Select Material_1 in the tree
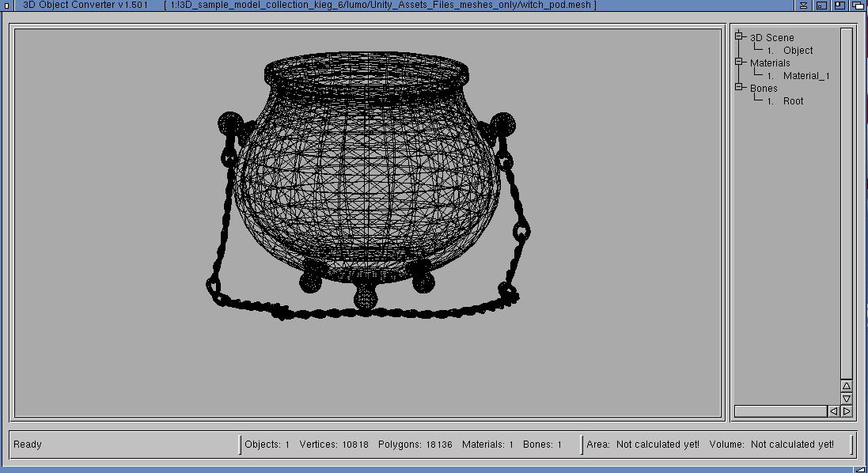Viewport: 868px width, 473px height. [805, 75]
